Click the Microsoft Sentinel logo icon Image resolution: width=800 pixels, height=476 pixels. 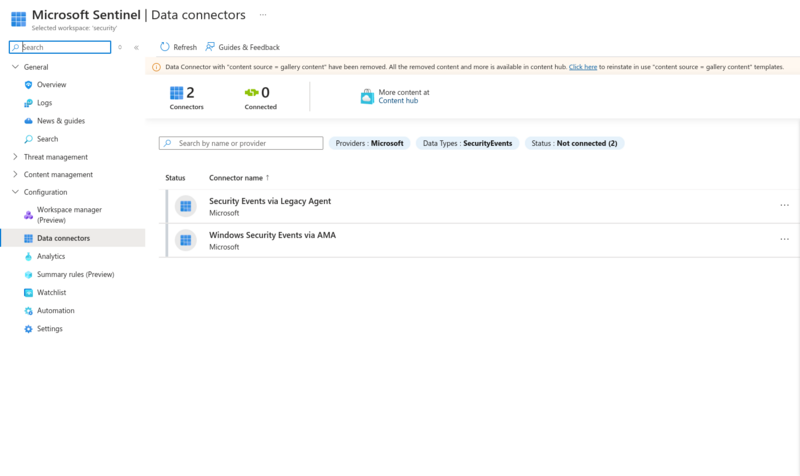[18, 19]
